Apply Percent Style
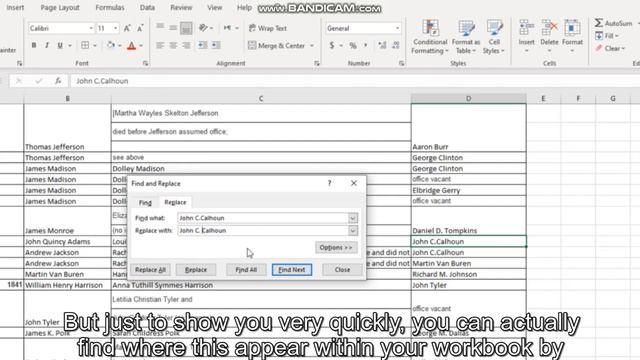Screen dimensions: 640x360 pyautogui.click(x=353, y=45)
